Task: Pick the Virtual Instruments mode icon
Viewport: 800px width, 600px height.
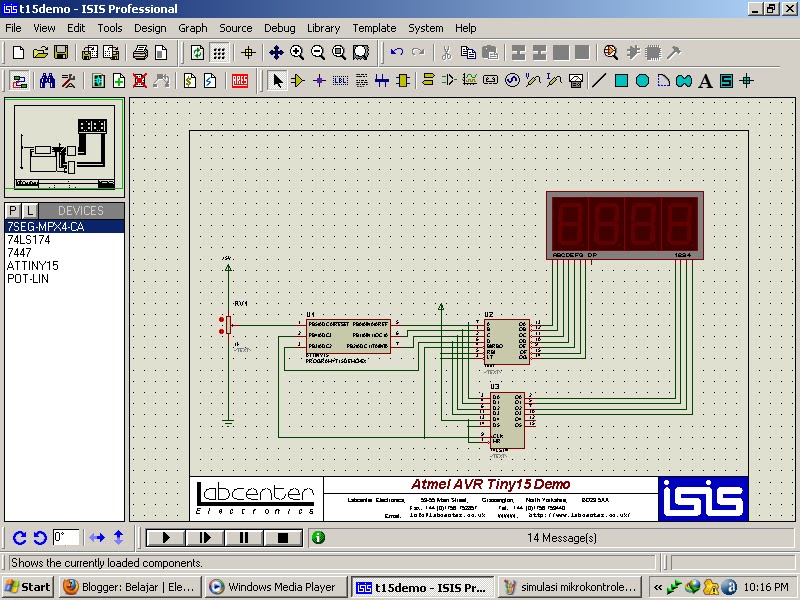Action: 575,80
